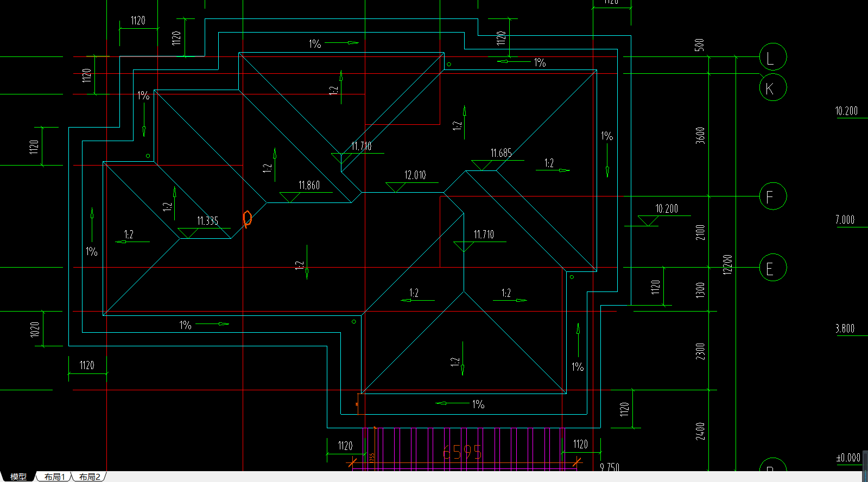Image resolution: width=868 pixels, height=482 pixels.
Task: Click the 11.860 elevation label
Action: 309,186
